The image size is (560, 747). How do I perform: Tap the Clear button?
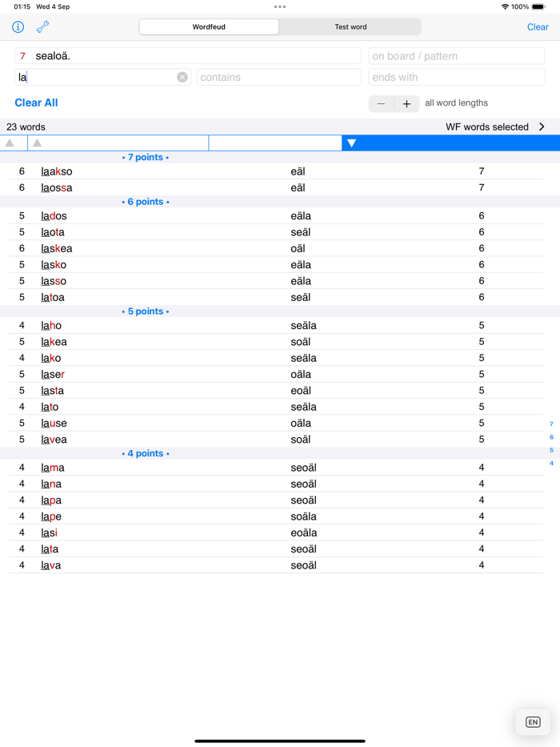click(x=538, y=27)
